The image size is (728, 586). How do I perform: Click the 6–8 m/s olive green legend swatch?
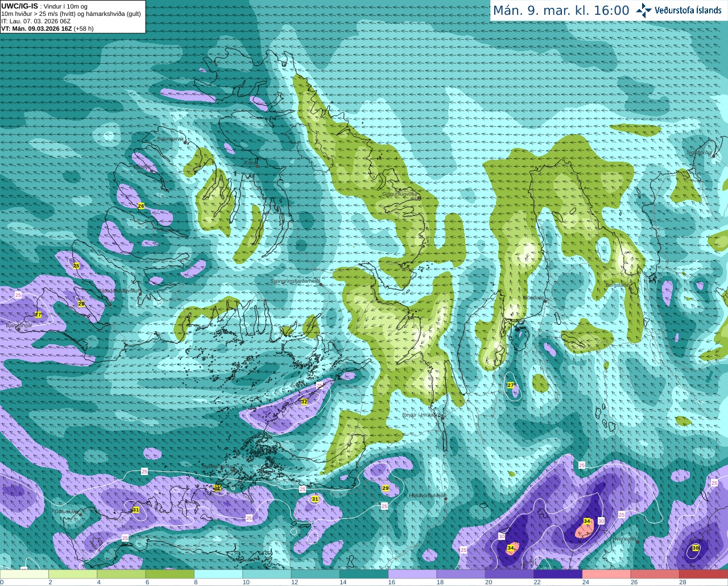(170, 574)
